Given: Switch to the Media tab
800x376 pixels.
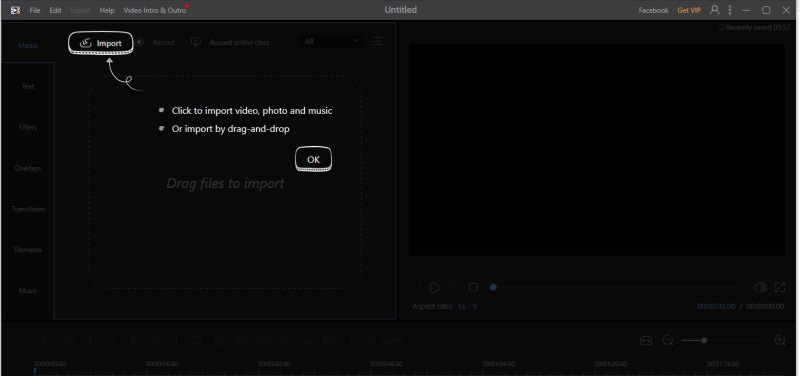Looking at the screenshot, I should coord(28,45).
